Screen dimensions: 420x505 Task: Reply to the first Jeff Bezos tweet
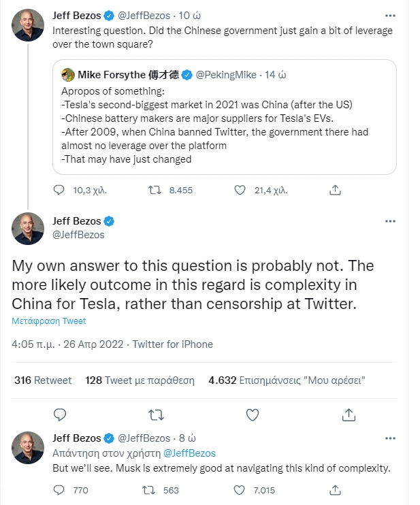click(59, 191)
